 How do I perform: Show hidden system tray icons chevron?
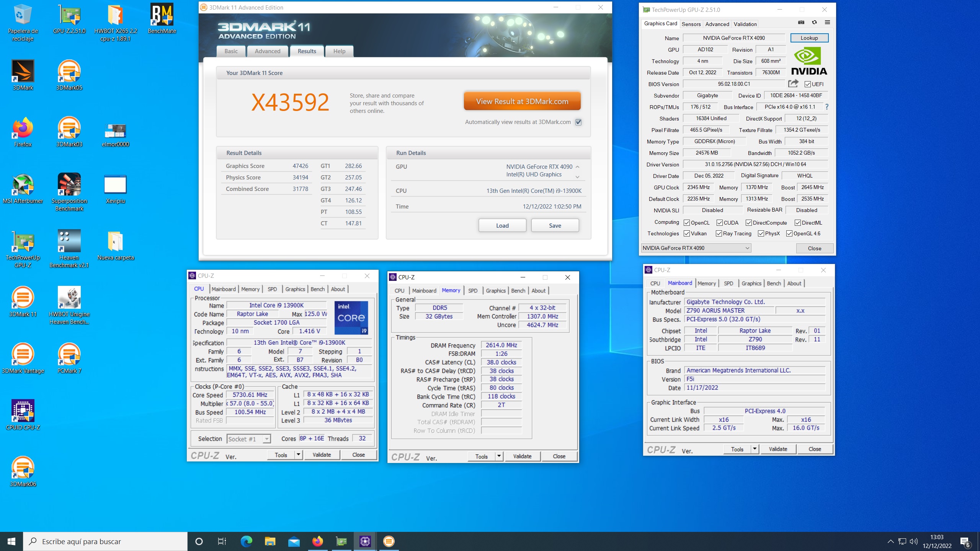click(890, 541)
